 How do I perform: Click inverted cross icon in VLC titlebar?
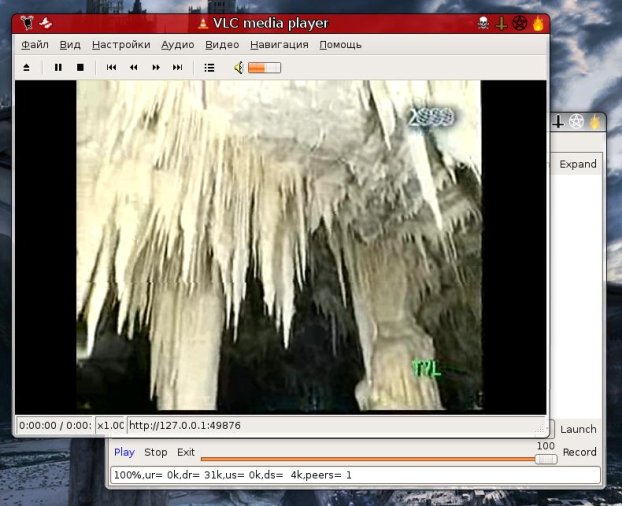(501, 24)
